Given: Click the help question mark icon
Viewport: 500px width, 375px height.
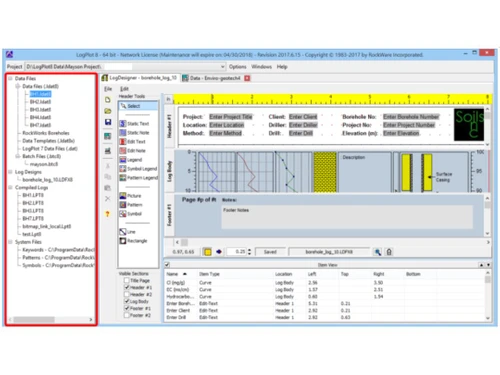Looking at the screenshot, I should 108,214.
